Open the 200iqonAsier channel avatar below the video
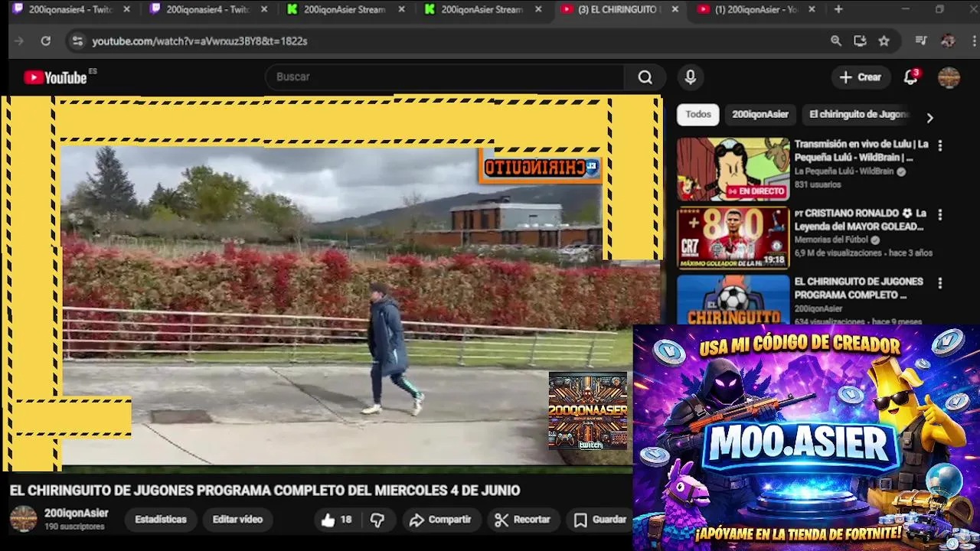 [x=23, y=519]
